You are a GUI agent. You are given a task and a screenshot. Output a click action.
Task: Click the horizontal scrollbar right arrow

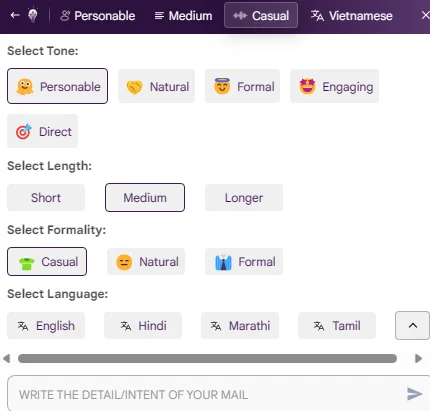click(418, 358)
